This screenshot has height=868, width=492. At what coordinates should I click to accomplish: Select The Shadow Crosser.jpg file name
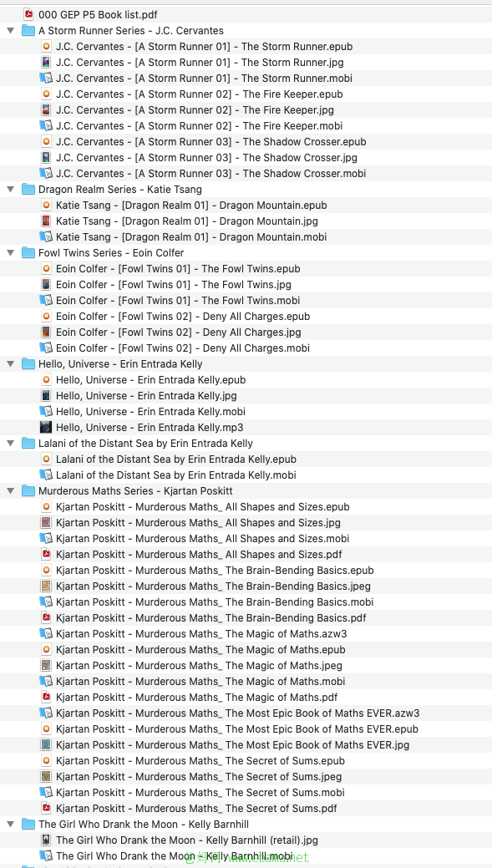coord(206,158)
